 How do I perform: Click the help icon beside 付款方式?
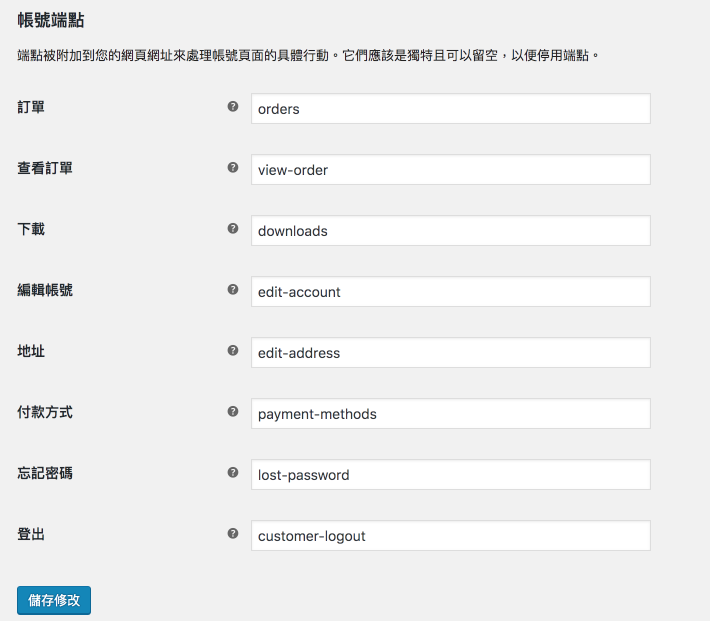click(x=233, y=411)
